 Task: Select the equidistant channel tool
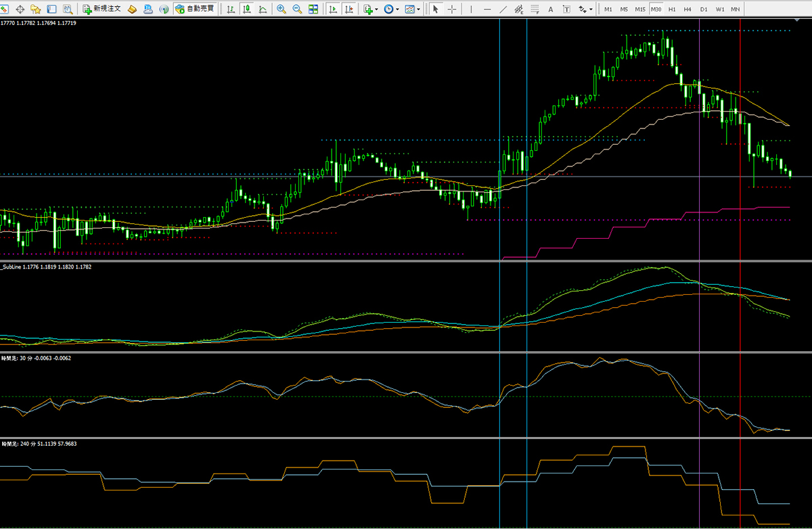tap(519, 9)
